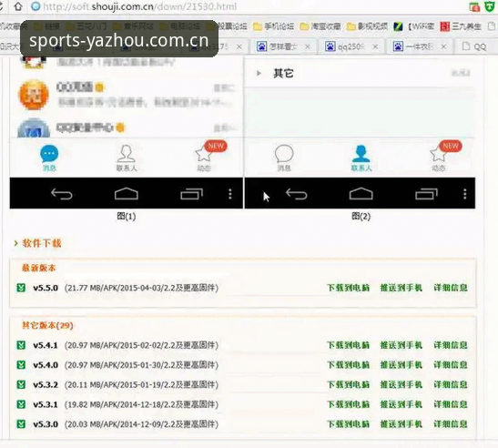Click the green download icon beside v5.3.2
This screenshot has width=498, height=448.
[x=21, y=385]
